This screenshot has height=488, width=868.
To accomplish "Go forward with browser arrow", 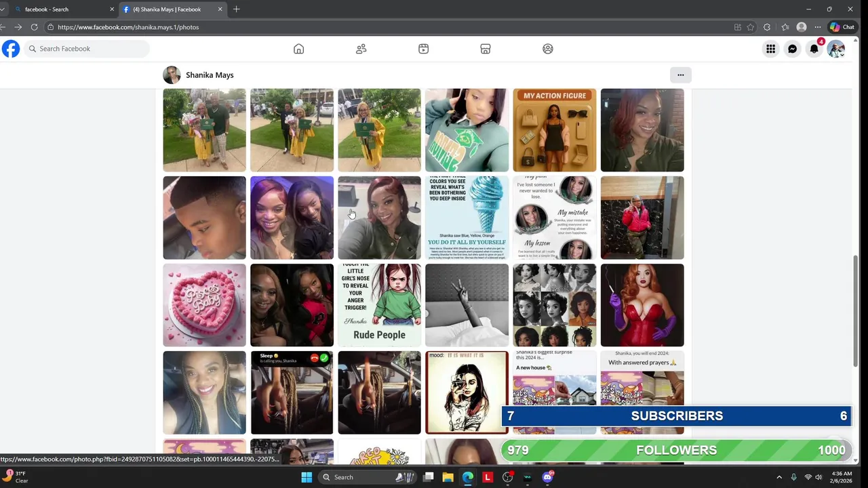I will click(x=18, y=27).
